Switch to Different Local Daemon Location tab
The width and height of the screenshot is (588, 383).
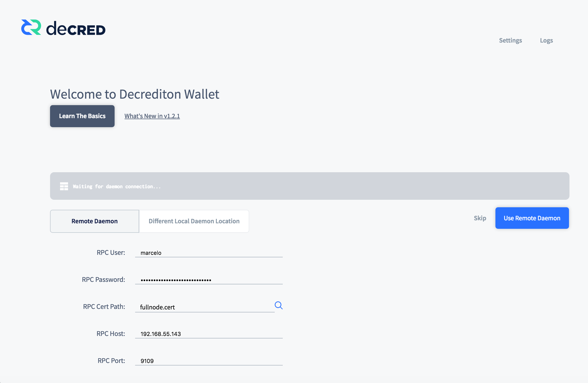pyautogui.click(x=194, y=221)
